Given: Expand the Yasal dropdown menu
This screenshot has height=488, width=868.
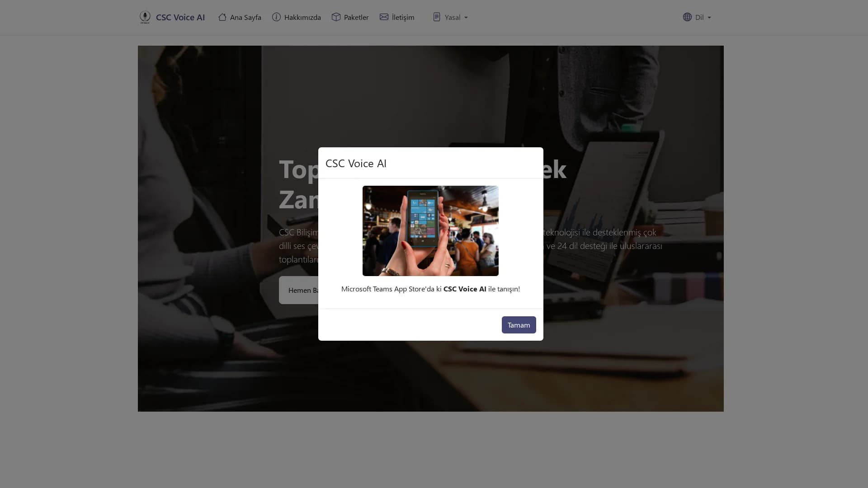Looking at the screenshot, I should (x=450, y=17).
